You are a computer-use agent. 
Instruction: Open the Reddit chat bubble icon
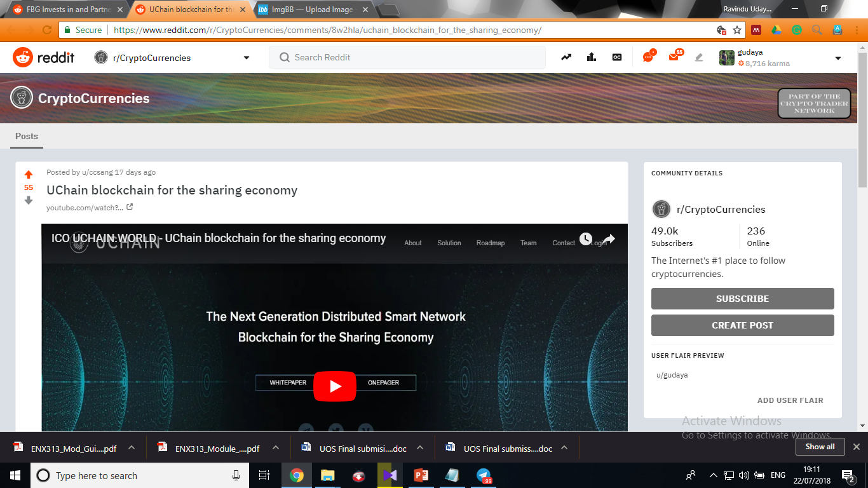point(648,57)
